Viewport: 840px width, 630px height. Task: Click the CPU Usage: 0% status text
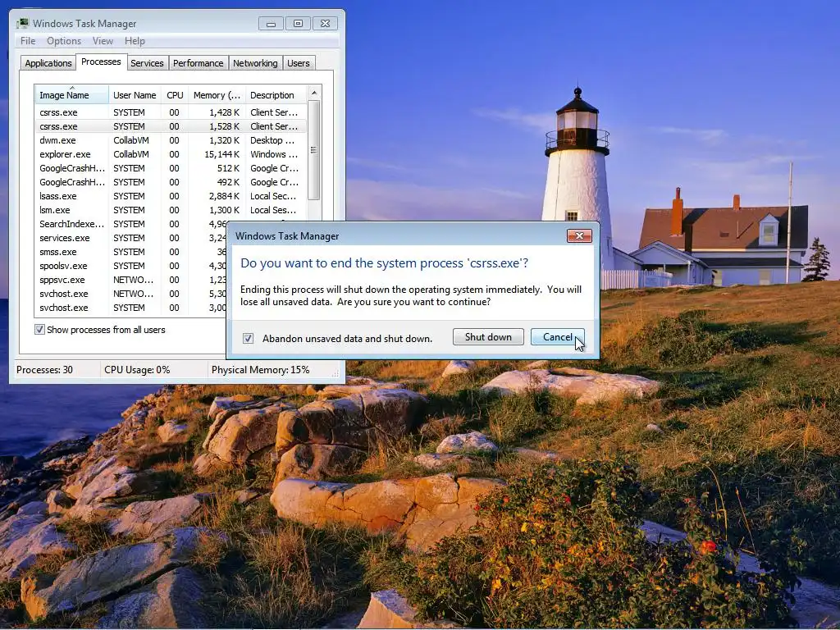[x=137, y=370]
